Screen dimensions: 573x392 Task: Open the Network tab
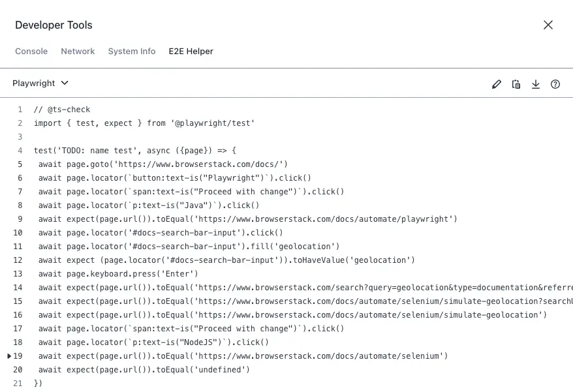pos(78,52)
